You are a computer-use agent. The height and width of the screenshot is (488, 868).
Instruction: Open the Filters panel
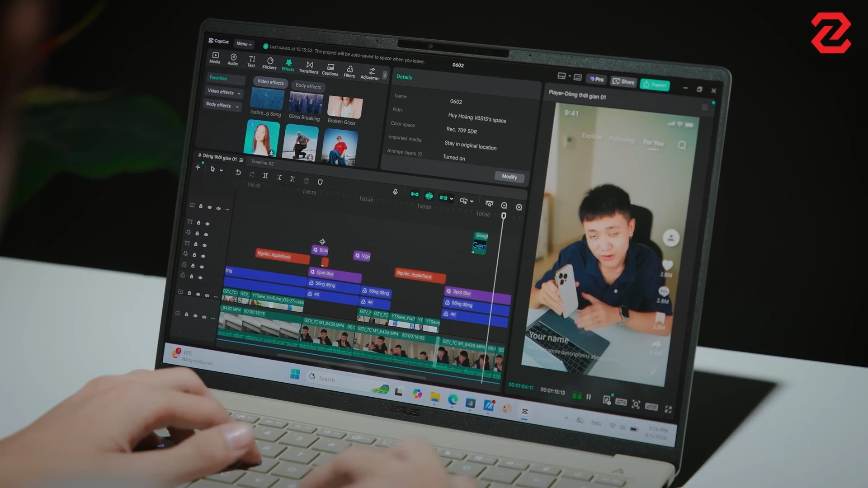[349, 72]
